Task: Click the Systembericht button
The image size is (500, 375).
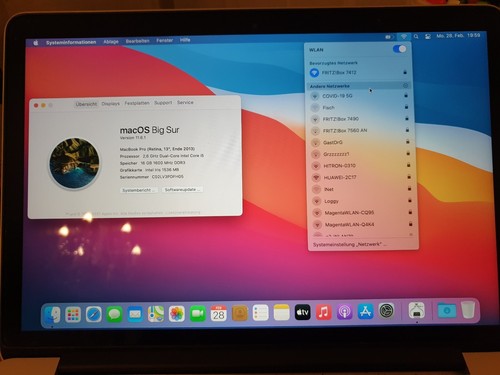Action: pyautogui.click(x=139, y=190)
